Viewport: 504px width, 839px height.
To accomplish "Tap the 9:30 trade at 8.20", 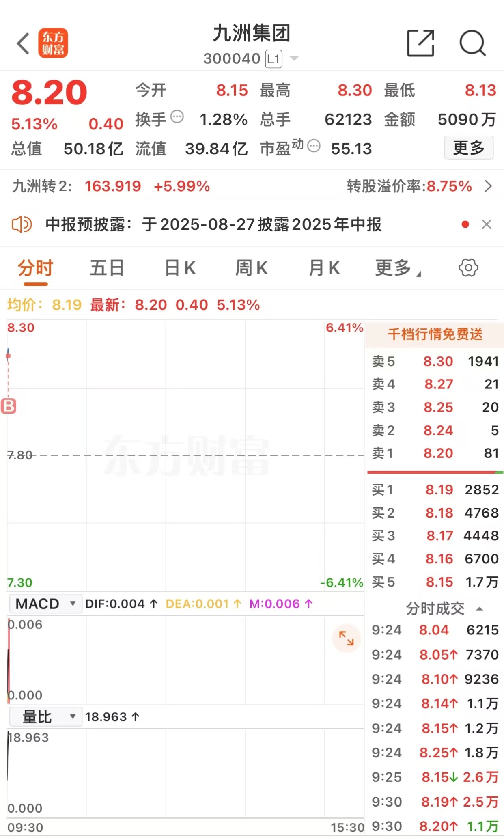I will (x=435, y=826).
